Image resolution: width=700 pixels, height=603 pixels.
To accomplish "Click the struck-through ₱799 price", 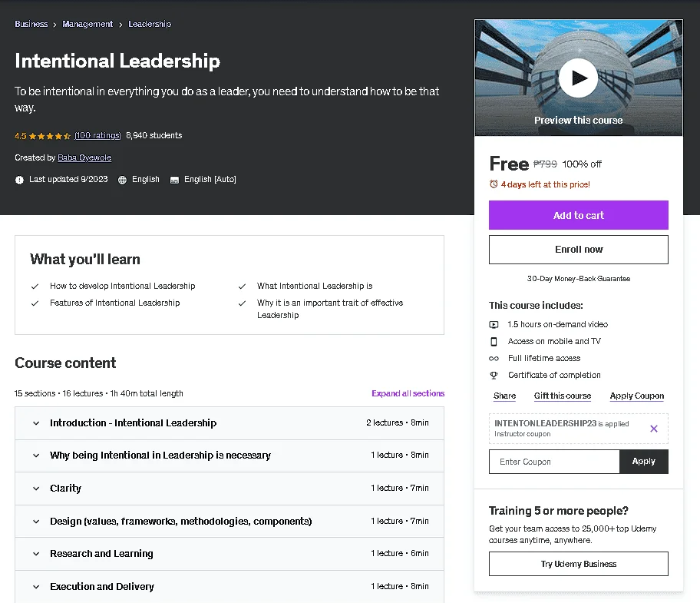I will pyautogui.click(x=545, y=164).
